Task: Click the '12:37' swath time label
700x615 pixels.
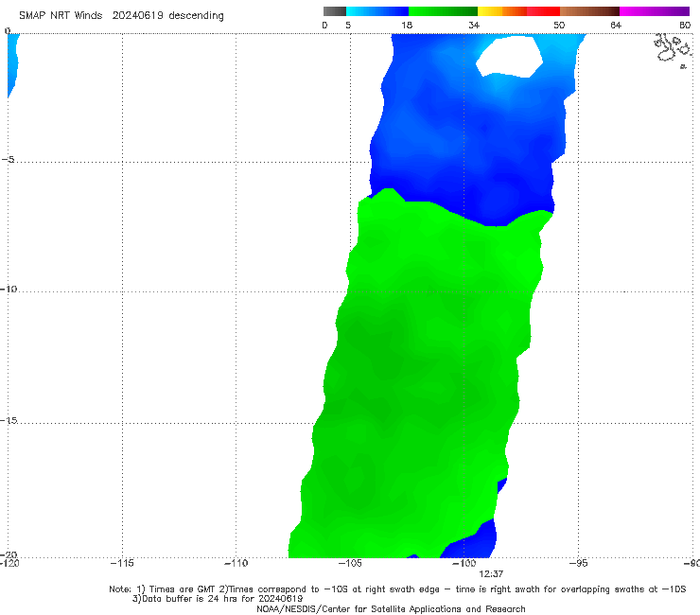Action: [x=491, y=574]
